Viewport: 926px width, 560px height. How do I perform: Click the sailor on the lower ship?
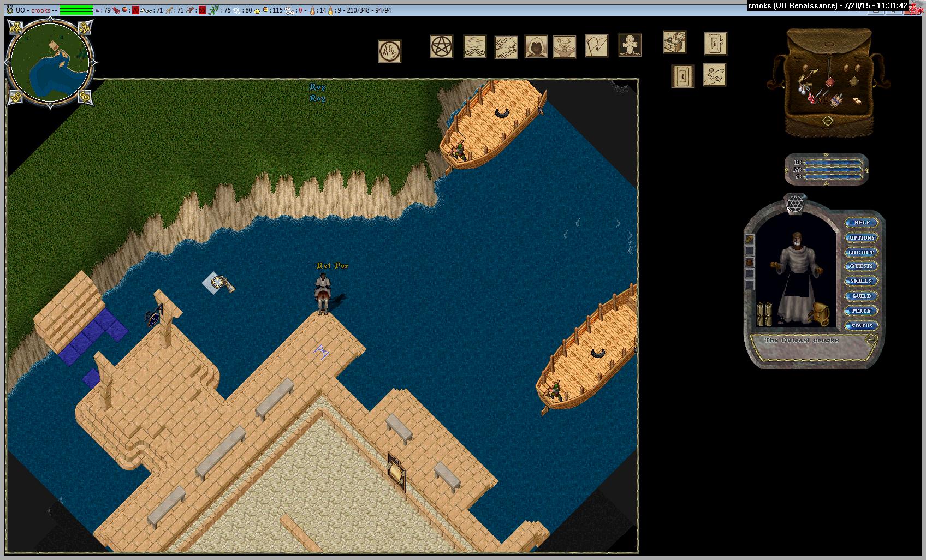pyautogui.click(x=555, y=390)
